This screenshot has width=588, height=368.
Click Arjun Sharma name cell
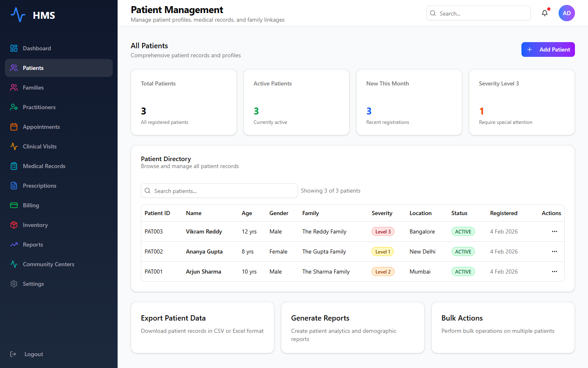[203, 272]
